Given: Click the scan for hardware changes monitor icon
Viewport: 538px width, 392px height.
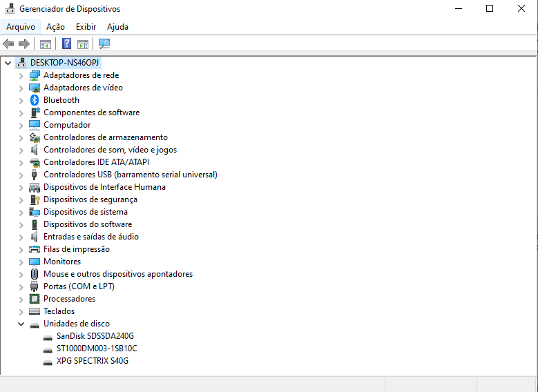Looking at the screenshot, I should point(104,43).
